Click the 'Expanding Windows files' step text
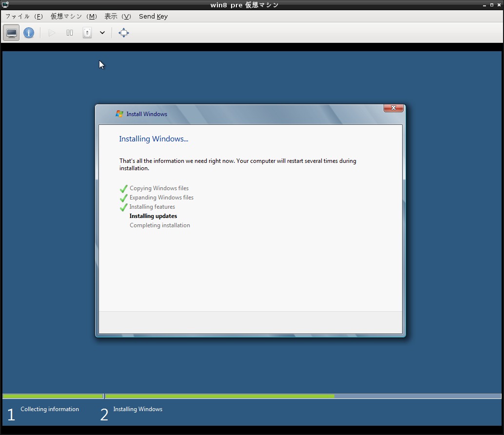The width and height of the screenshot is (504, 435). (161, 198)
